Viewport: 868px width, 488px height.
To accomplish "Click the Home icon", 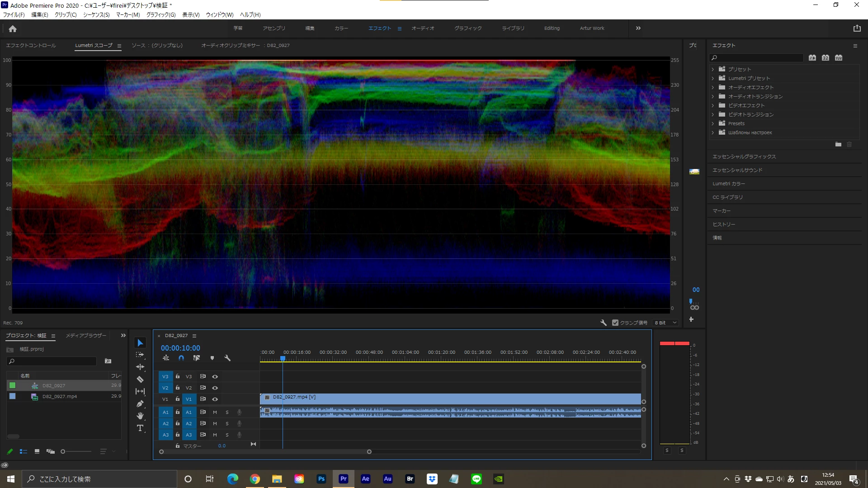I will [x=13, y=28].
